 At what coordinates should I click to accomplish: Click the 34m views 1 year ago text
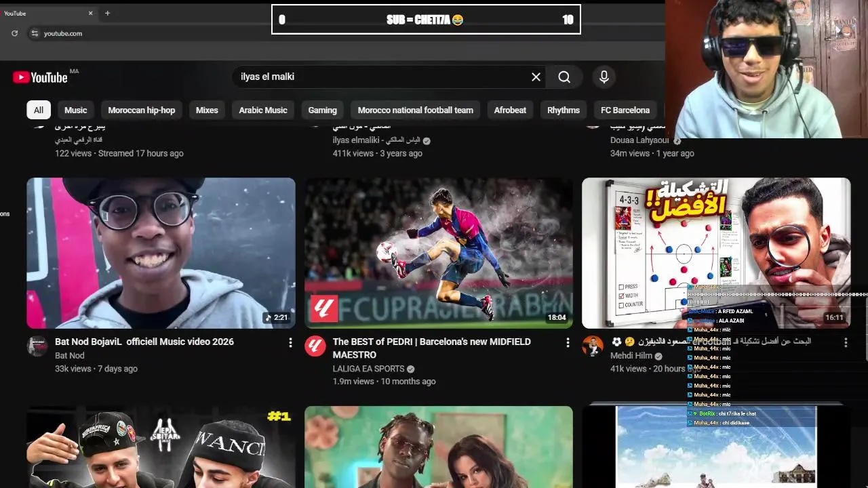pyautogui.click(x=652, y=153)
